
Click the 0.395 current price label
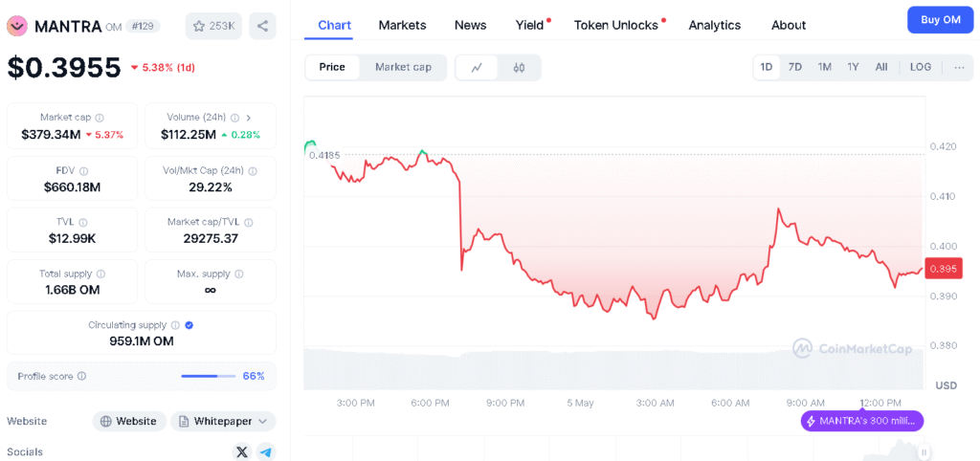click(x=945, y=269)
